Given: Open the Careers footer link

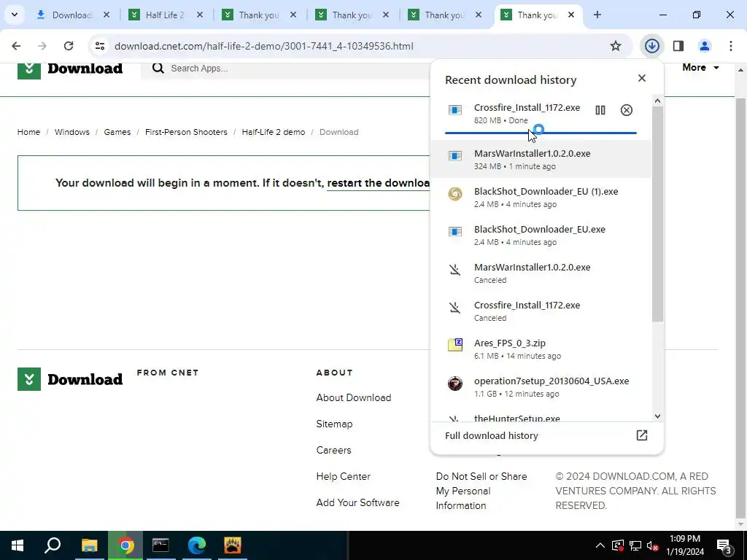Looking at the screenshot, I should pos(333,450).
